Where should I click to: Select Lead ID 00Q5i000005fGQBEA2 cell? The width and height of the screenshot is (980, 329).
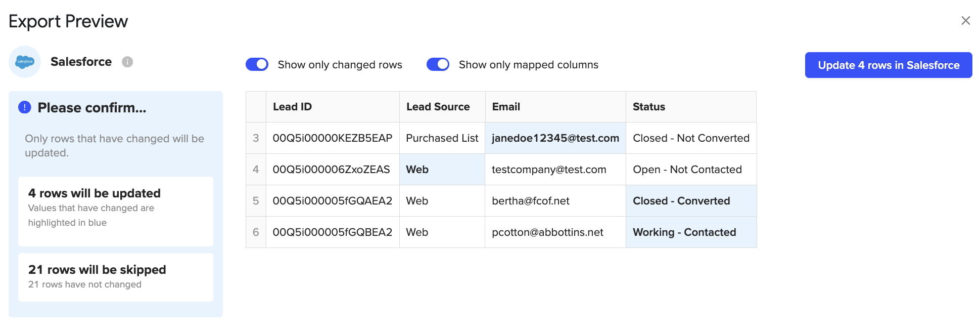pyautogui.click(x=333, y=232)
